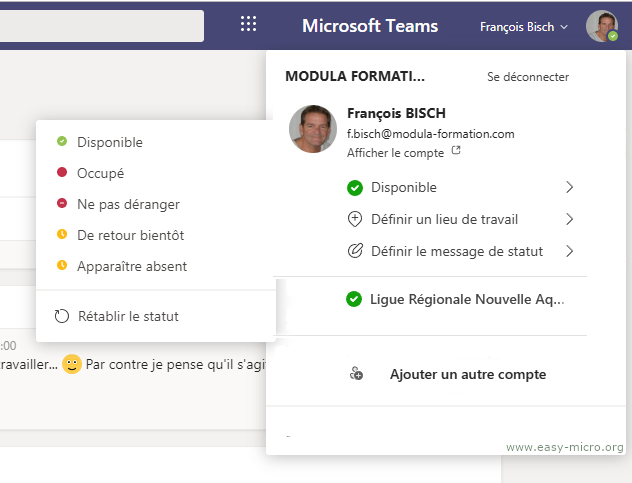Click the Microsoft Teams title text
Image resolution: width=632 pixels, height=483 pixels.
pyautogui.click(x=370, y=26)
